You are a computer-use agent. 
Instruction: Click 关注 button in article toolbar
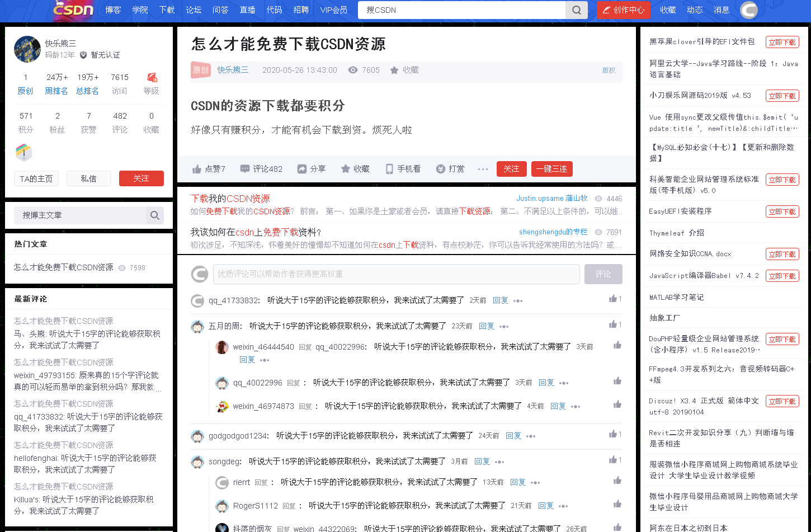511,169
